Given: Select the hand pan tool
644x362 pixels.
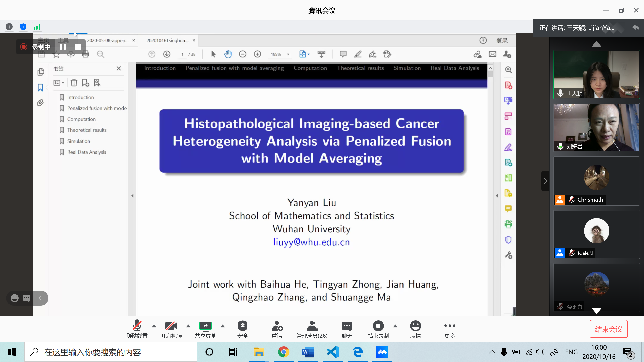Looking at the screenshot, I should (228, 54).
